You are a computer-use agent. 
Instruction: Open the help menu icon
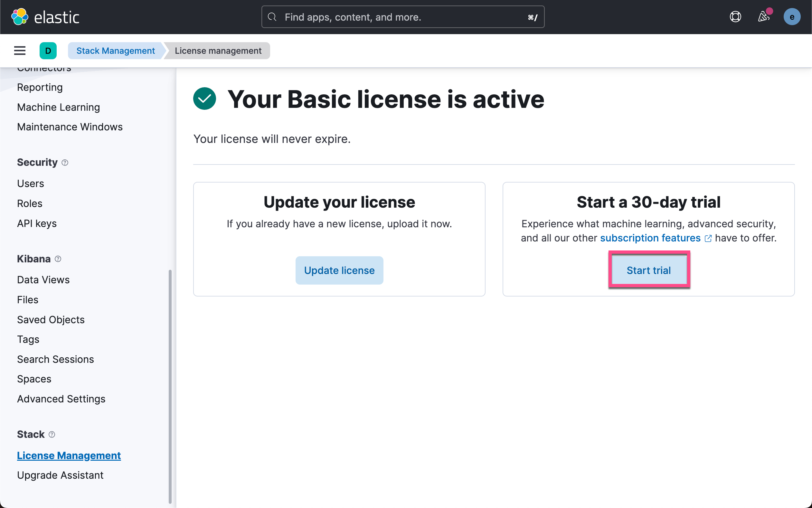(x=735, y=16)
